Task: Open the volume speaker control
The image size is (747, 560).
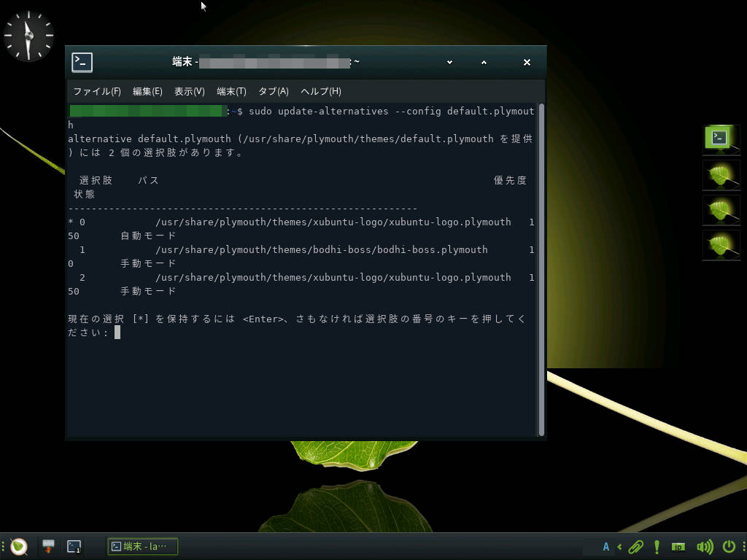Action: (704, 546)
